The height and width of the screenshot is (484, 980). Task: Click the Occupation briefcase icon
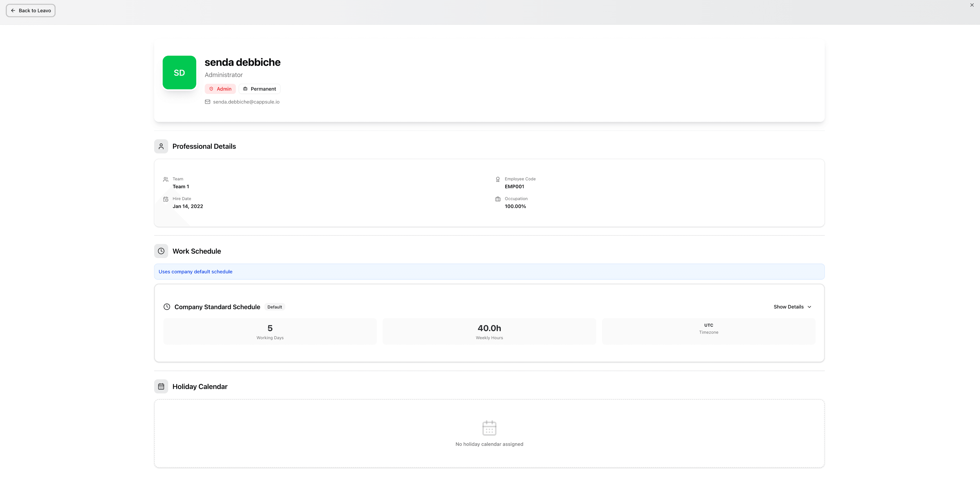click(x=498, y=199)
